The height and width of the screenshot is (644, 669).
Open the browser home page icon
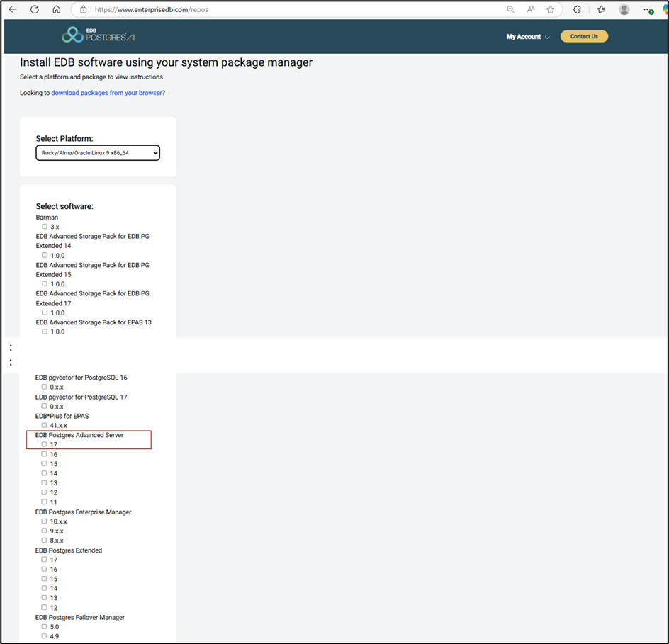click(x=56, y=9)
